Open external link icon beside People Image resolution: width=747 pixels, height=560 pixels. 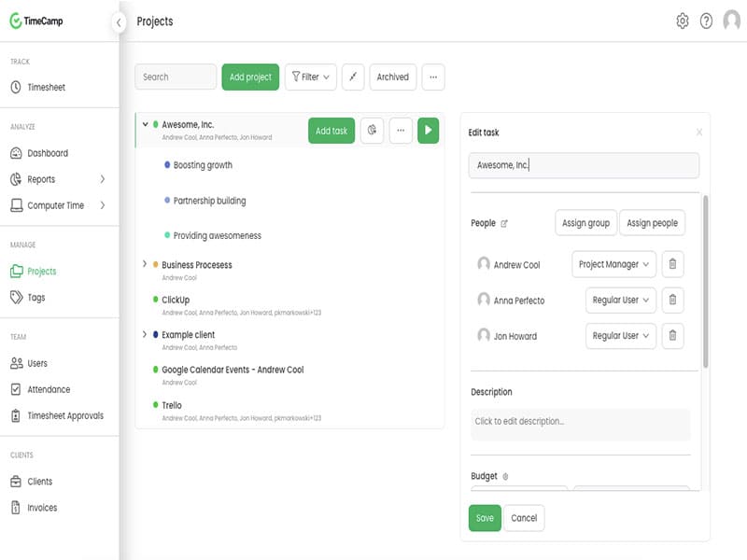point(505,224)
